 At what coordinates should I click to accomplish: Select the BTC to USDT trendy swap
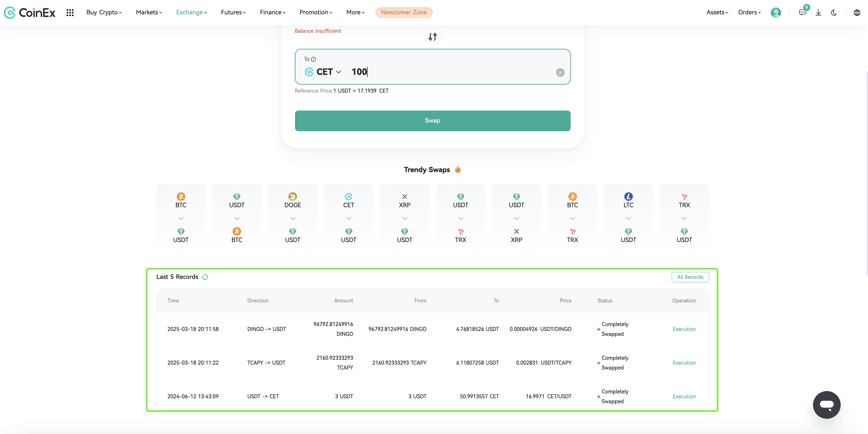(181, 218)
